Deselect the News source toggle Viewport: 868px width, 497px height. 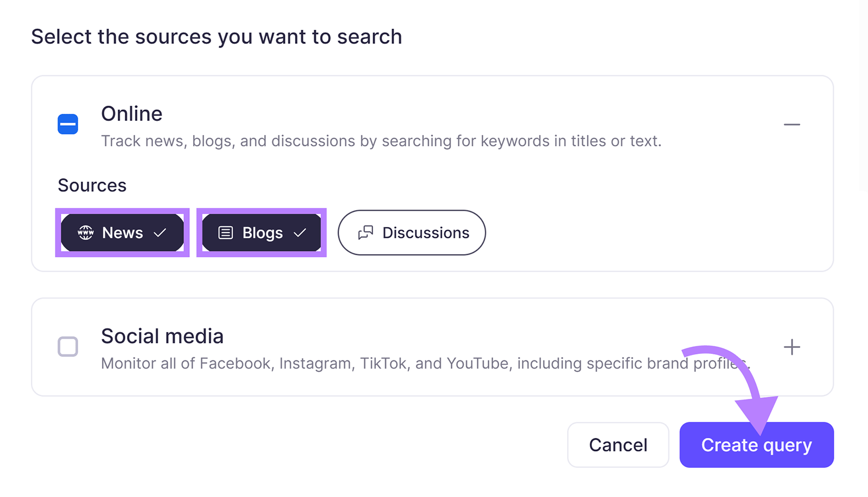pyautogui.click(x=122, y=233)
